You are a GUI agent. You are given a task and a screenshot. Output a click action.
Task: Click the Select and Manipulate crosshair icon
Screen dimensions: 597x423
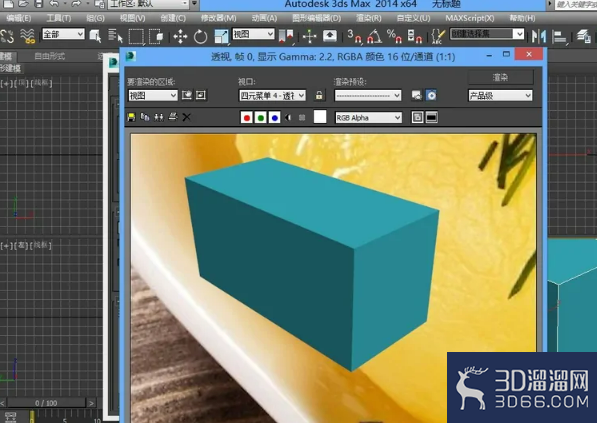(x=310, y=37)
